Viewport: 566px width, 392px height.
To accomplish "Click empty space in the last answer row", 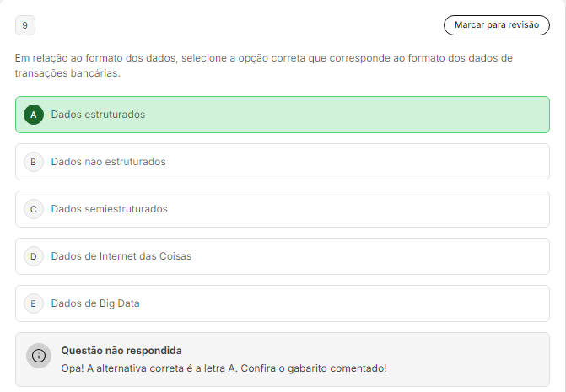I will [354, 303].
